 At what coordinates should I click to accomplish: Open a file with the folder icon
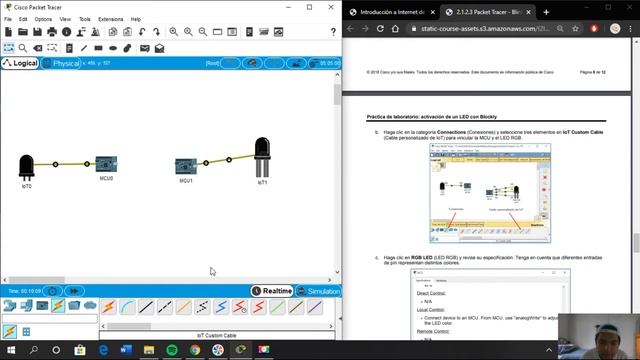23,32
